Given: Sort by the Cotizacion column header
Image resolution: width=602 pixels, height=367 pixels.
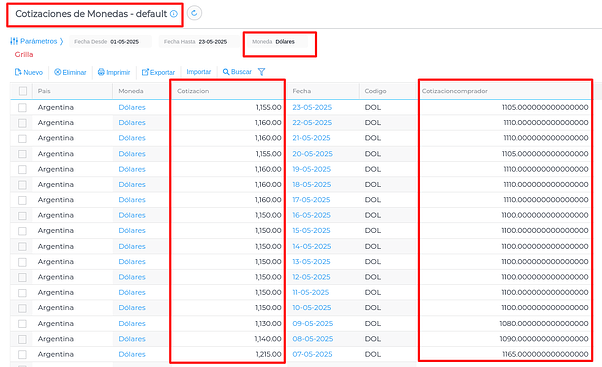Looking at the screenshot, I should [193, 91].
